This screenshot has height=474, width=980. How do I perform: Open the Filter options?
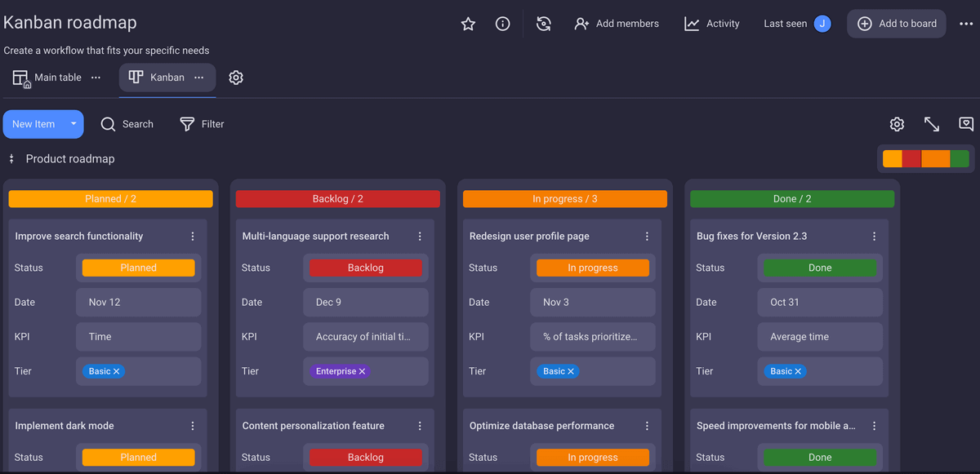click(x=202, y=124)
